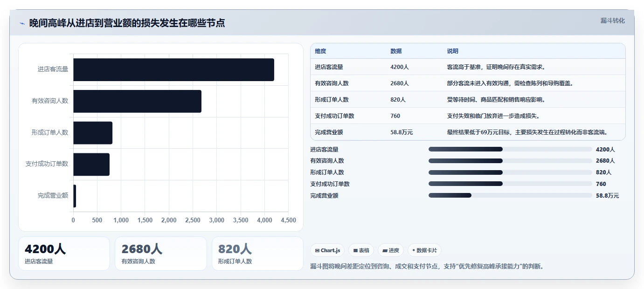Click the 说明 table column header
The height and width of the screenshot is (289, 644).
(x=453, y=51)
